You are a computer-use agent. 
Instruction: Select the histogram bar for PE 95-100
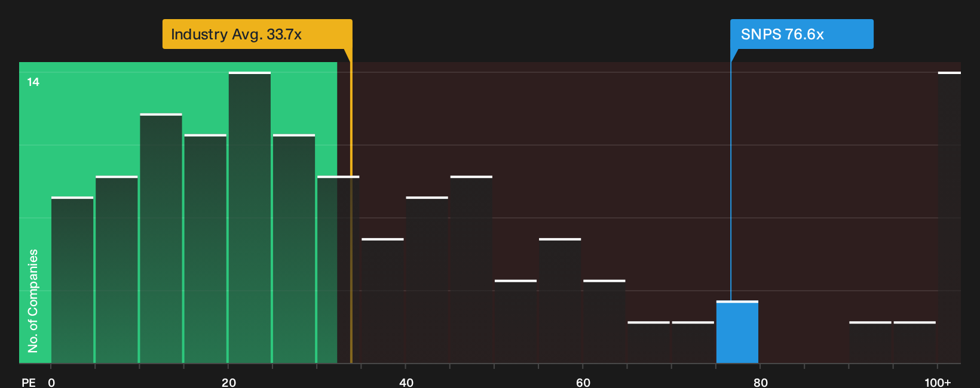(915, 342)
